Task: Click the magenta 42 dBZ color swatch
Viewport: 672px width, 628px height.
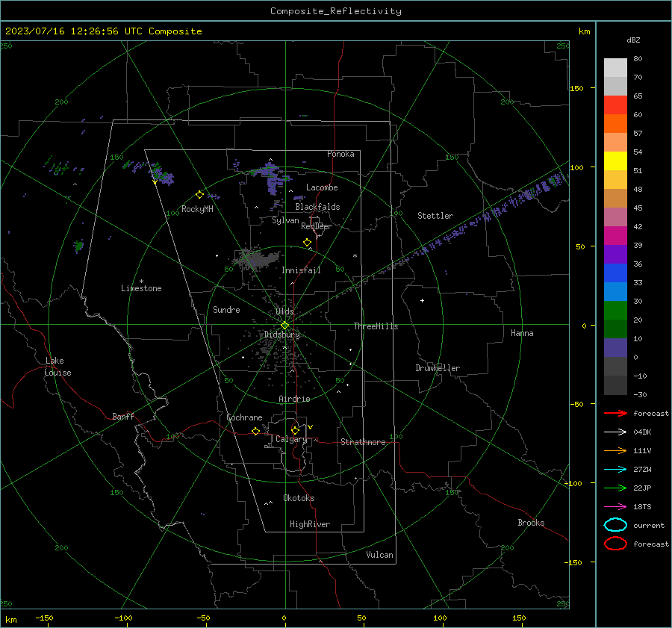Action: tap(615, 235)
